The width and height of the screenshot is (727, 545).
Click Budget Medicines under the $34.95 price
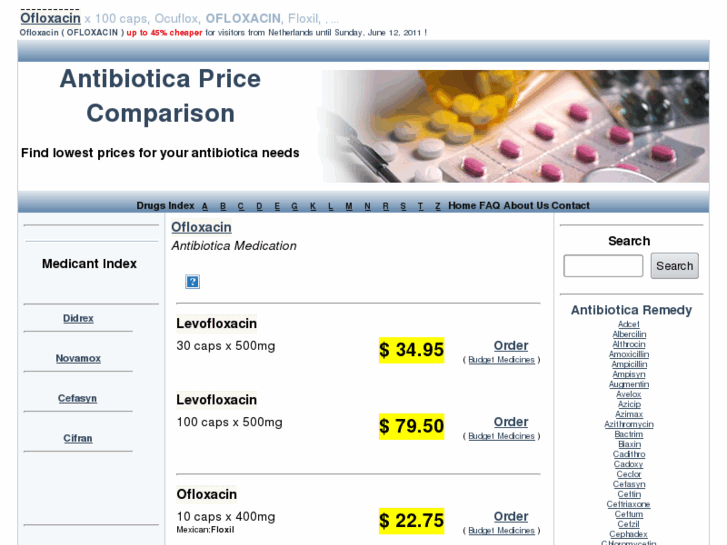point(502,360)
